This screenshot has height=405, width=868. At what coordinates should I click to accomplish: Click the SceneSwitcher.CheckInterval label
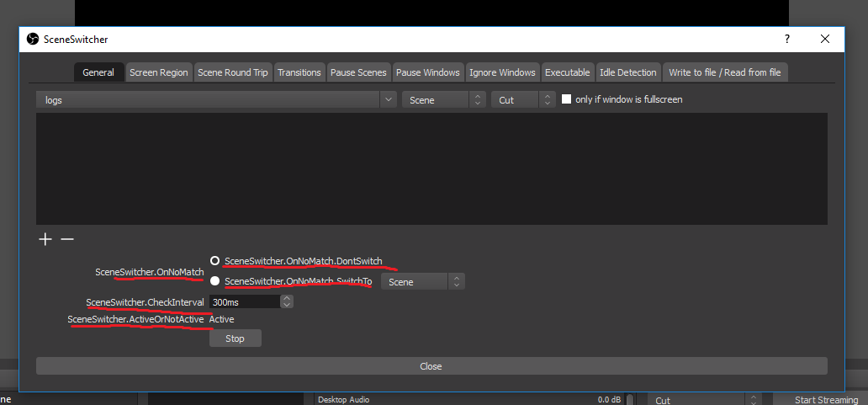coord(146,302)
